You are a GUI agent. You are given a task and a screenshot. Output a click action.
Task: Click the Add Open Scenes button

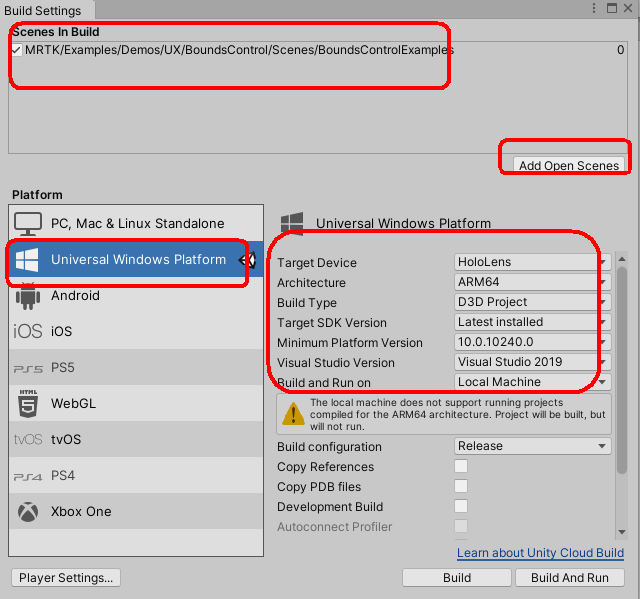569,165
